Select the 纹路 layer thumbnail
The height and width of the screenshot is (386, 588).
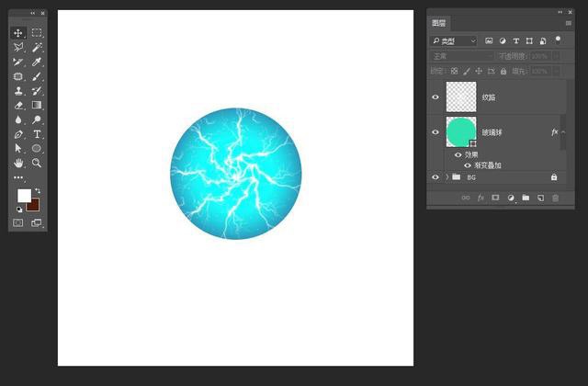[461, 96]
